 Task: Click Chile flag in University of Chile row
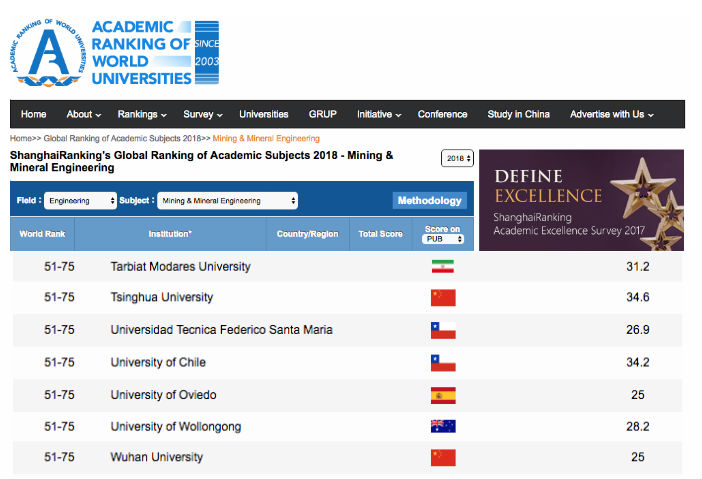pos(443,363)
